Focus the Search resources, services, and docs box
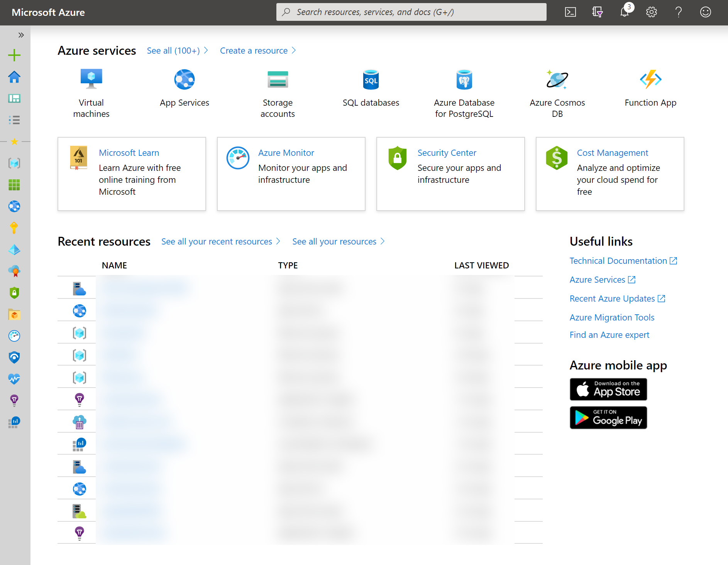This screenshot has height=565, width=728. [411, 12]
